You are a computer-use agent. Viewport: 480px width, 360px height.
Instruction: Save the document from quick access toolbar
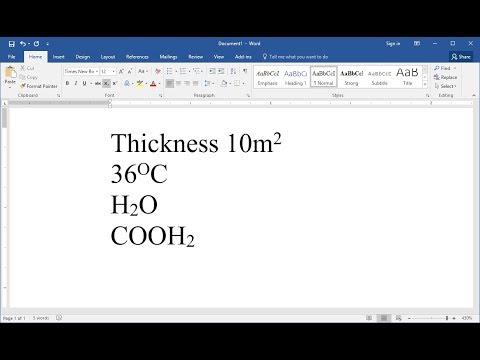point(12,44)
